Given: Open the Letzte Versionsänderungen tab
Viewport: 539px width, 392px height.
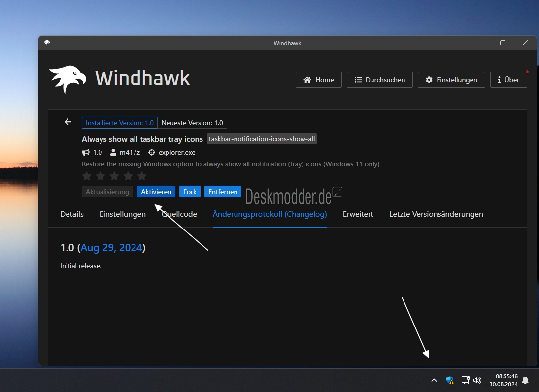Looking at the screenshot, I should 436,214.
